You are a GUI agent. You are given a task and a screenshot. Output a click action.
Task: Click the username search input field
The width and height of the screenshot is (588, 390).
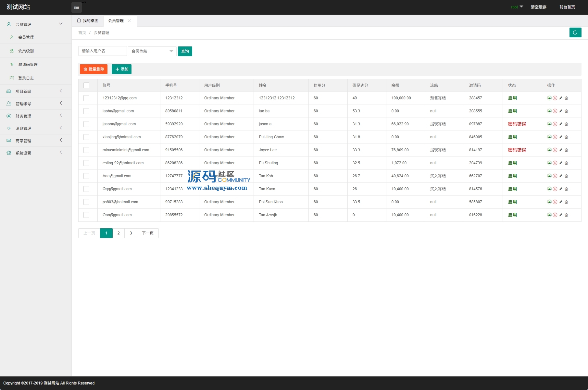click(x=102, y=51)
